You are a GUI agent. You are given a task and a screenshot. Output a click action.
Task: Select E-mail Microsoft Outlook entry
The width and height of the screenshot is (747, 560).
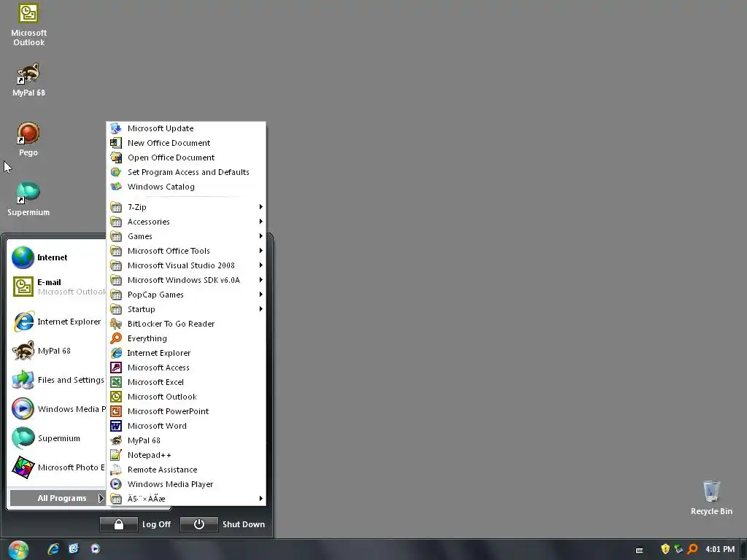pyautogui.click(x=57, y=287)
